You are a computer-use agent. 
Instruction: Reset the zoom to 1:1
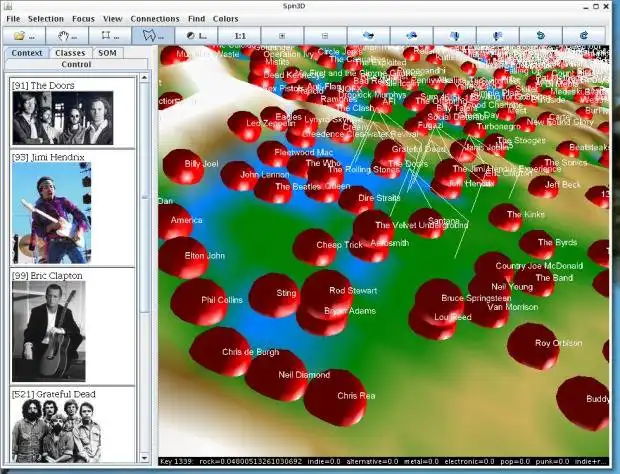(240, 36)
